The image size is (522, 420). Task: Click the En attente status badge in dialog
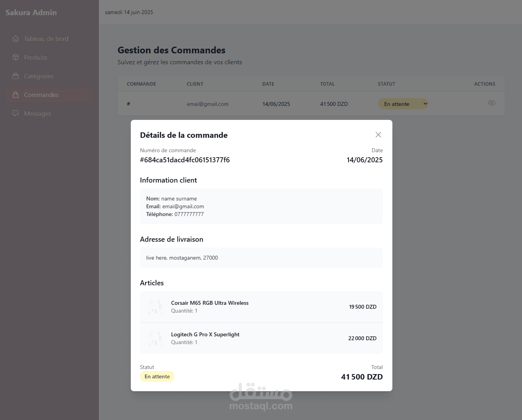click(157, 376)
